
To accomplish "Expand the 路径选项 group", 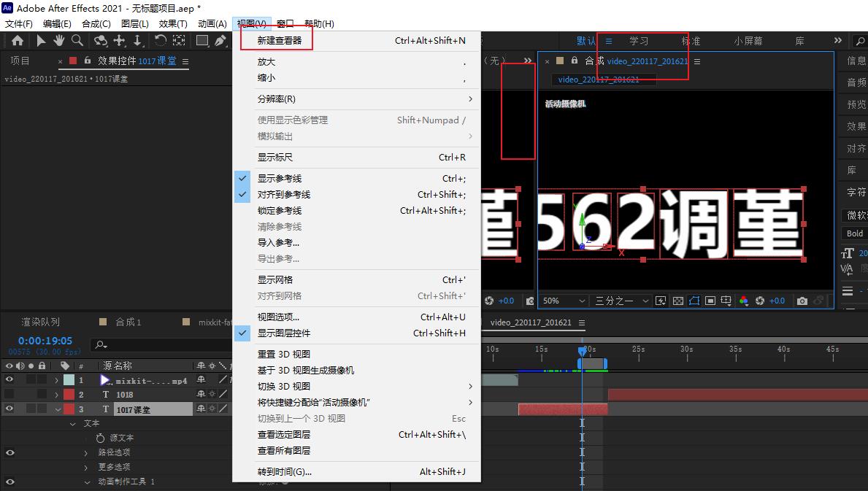I will click(x=86, y=453).
